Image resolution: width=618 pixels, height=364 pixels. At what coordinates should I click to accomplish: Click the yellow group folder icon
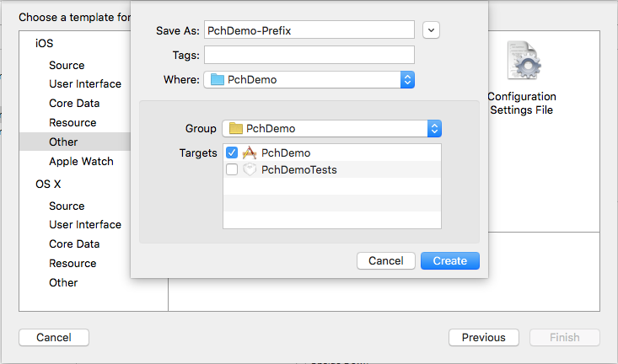point(236,128)
